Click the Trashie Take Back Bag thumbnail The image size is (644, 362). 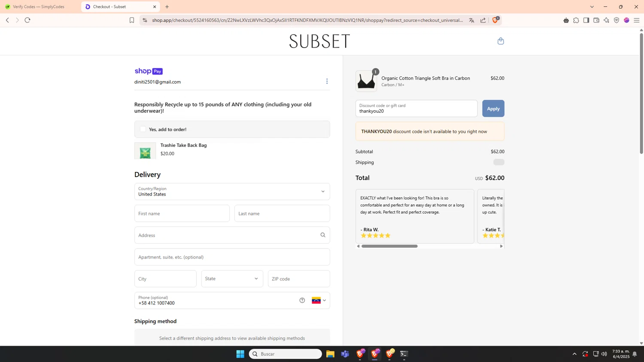pos(145,151)
